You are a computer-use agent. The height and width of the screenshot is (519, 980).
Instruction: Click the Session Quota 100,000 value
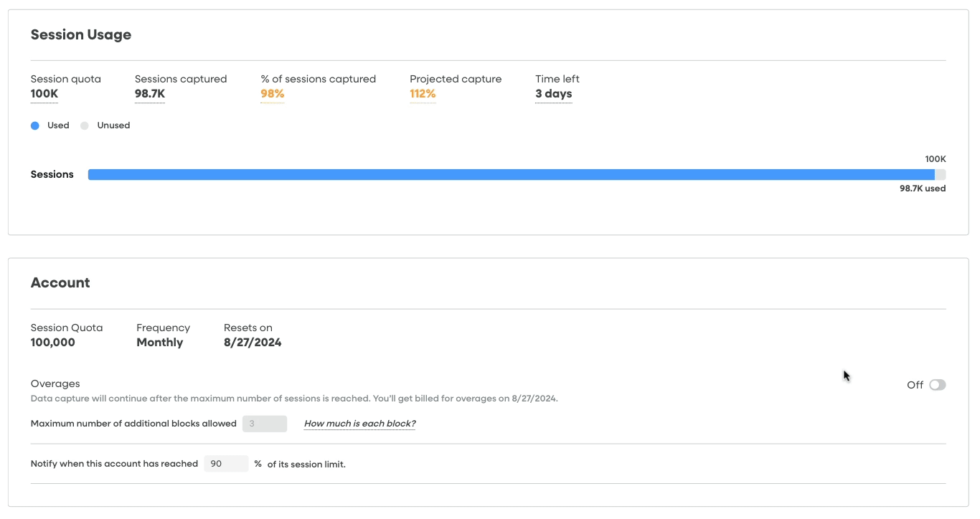[x=52, y=343]
